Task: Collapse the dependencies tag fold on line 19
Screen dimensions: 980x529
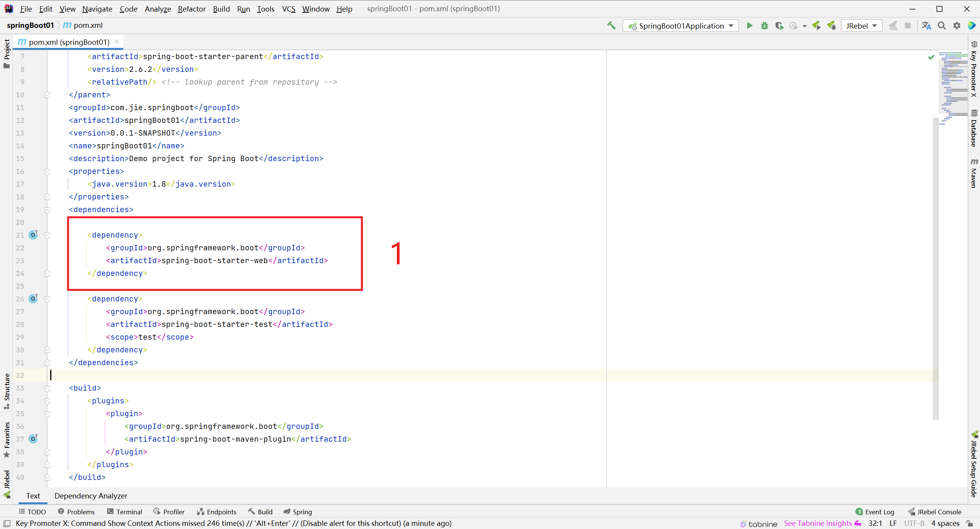Action: [x=47, y=210]
